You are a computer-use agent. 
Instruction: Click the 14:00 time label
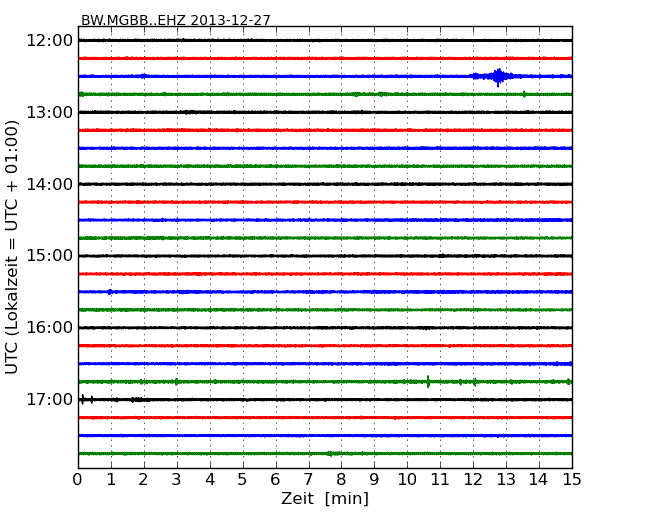pos(49,184)
